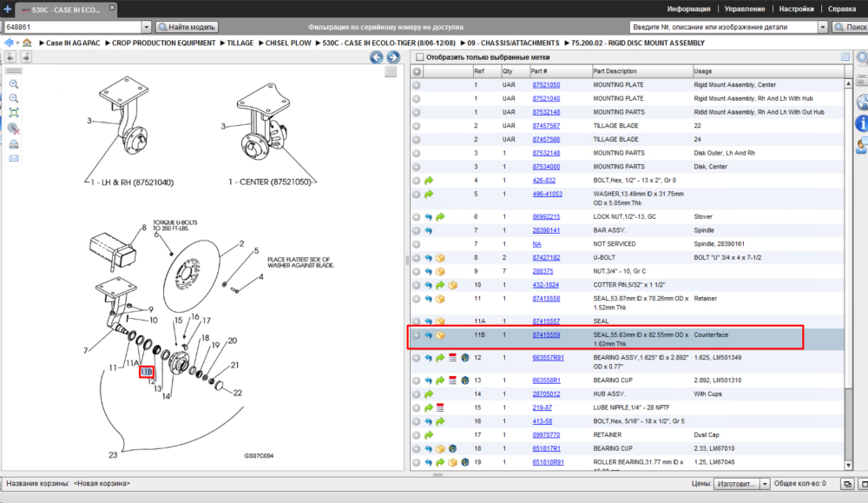Click the part search input field
This screenshot has width=868, height=503.
pyautogui.click(x=724, y=27)
